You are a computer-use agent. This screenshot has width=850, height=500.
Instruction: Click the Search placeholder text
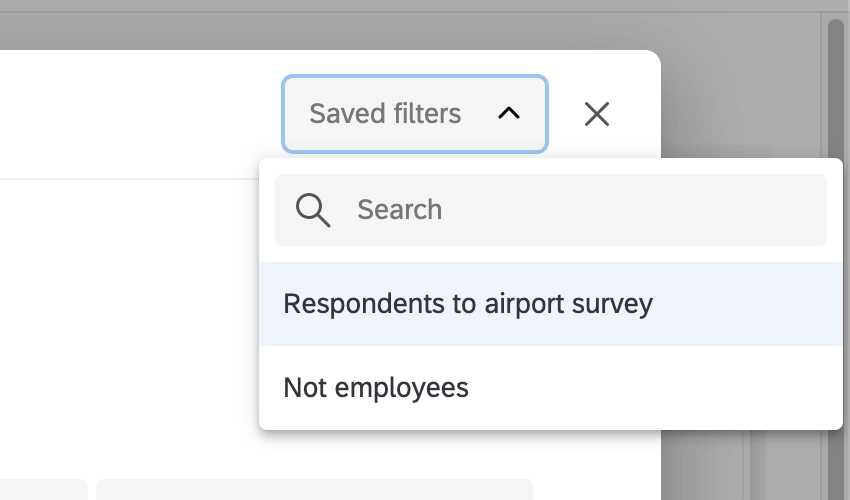click(399, 210)
